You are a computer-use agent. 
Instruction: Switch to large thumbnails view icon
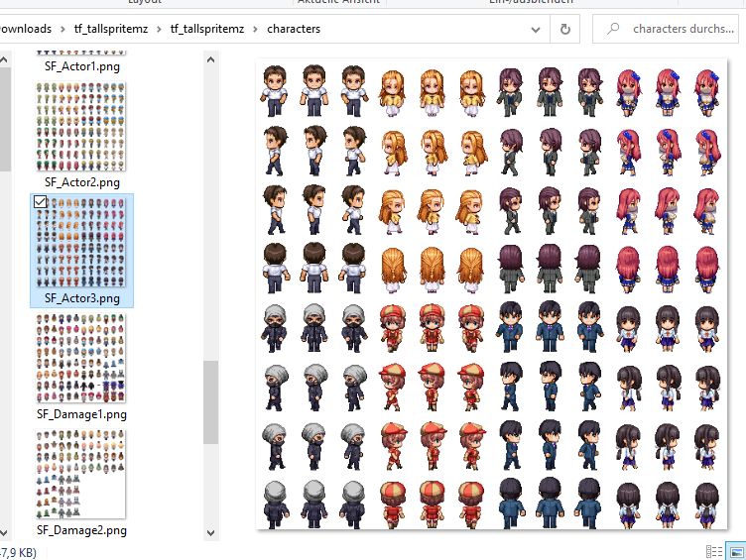point(736,552)
